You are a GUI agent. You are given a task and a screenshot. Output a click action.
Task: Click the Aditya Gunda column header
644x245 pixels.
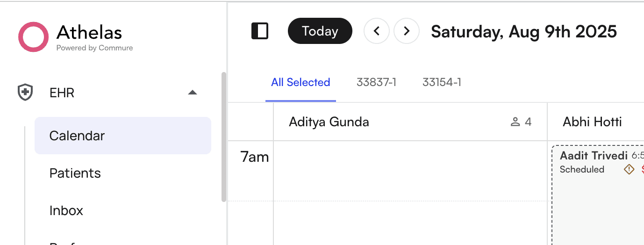[x=329, y=122]
